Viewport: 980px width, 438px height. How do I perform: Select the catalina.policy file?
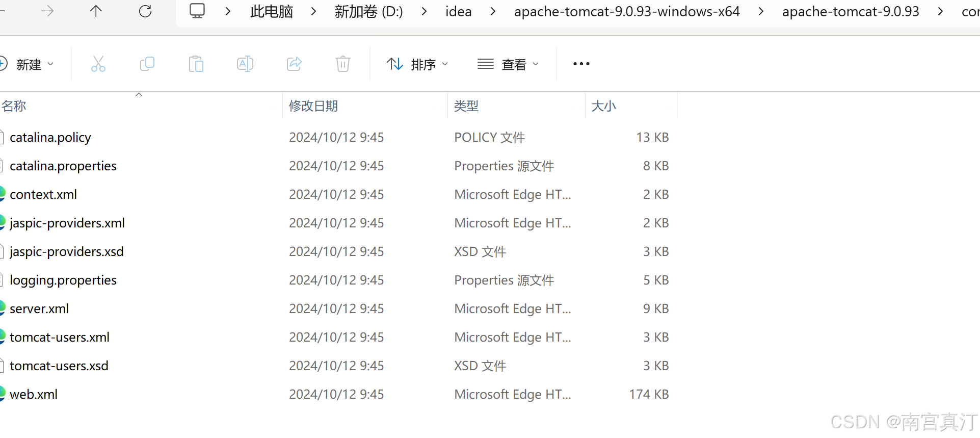(x=50, y=137)
